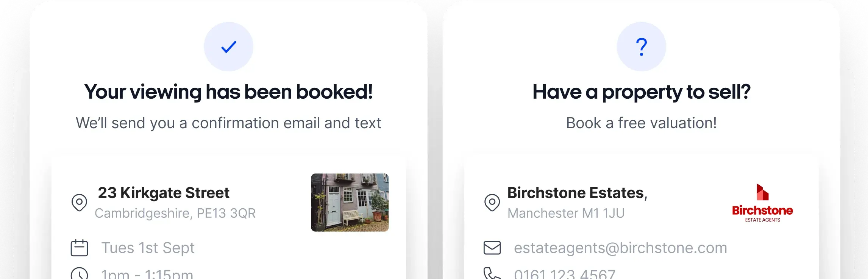
Task: Click the 'Book a free valuation!' text
Action: pos(641,123)
